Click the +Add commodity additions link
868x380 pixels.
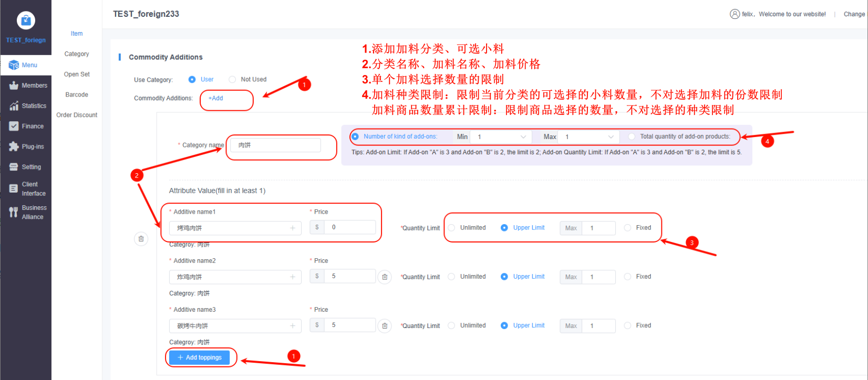216,99
